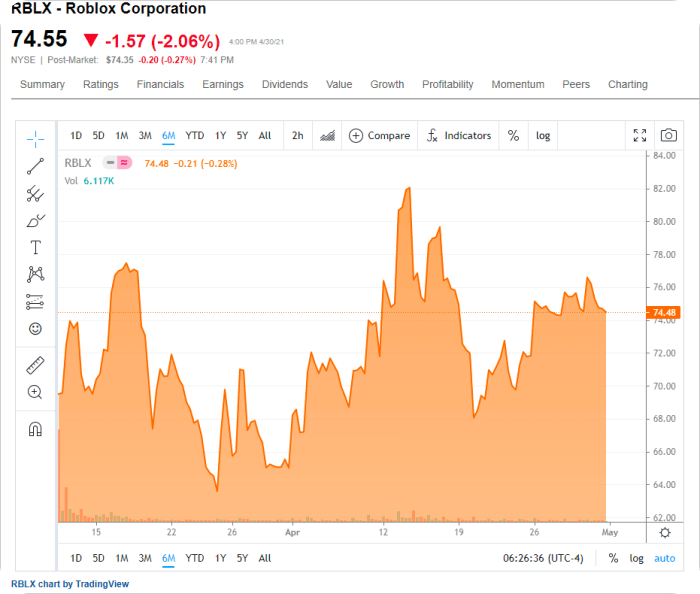Screen dimensions: 700x594
Task: Select 1M range in top toolbar
Action: 121,136
